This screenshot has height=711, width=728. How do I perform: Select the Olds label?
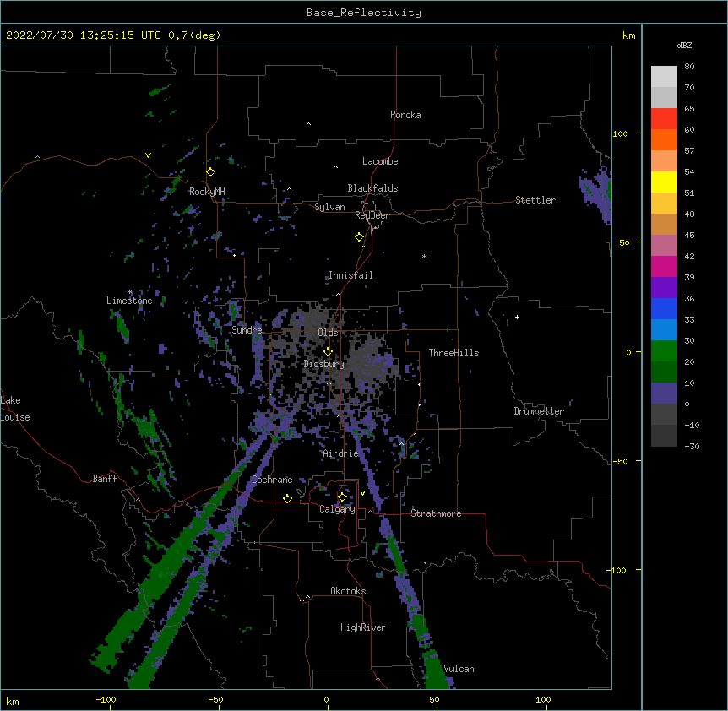pyautogui.click(x=328, y=333)
